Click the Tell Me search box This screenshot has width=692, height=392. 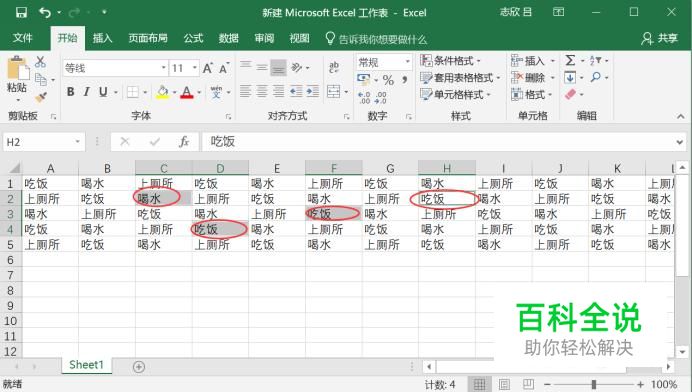pos(376,39)
